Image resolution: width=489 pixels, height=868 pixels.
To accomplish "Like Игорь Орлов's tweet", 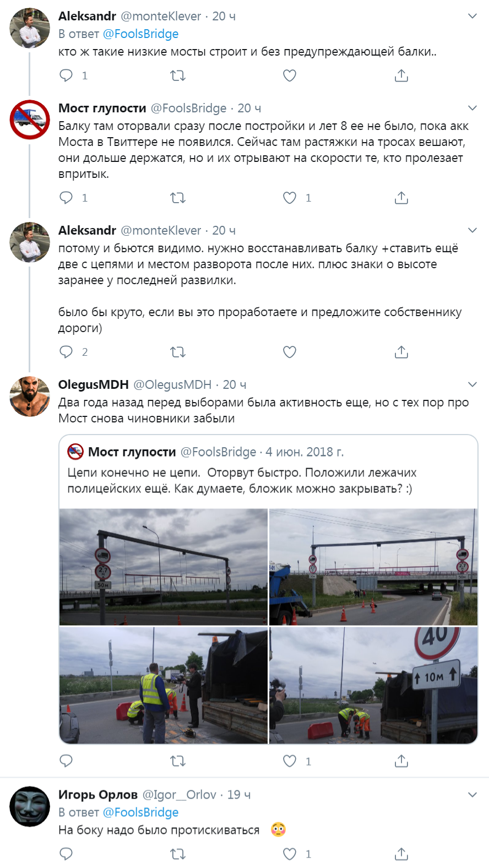I will click(x=290, y=854).
